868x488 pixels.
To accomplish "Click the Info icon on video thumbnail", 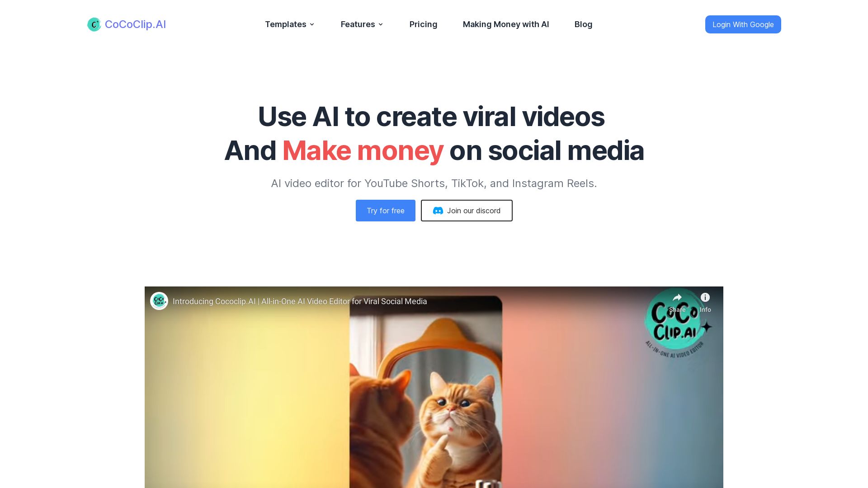I will (x=705, y=297).
